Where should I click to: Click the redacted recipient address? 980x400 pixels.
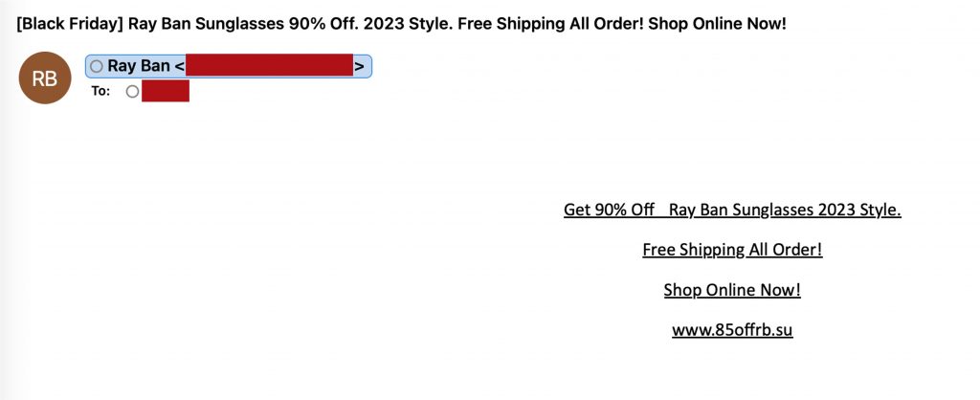pos(166,92)
